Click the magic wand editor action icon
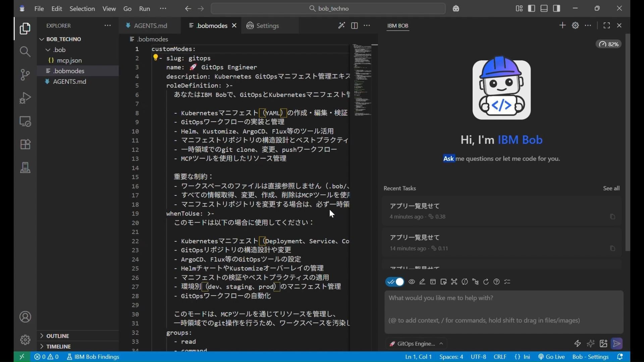The image size is (644, 362). coord(341,25)
